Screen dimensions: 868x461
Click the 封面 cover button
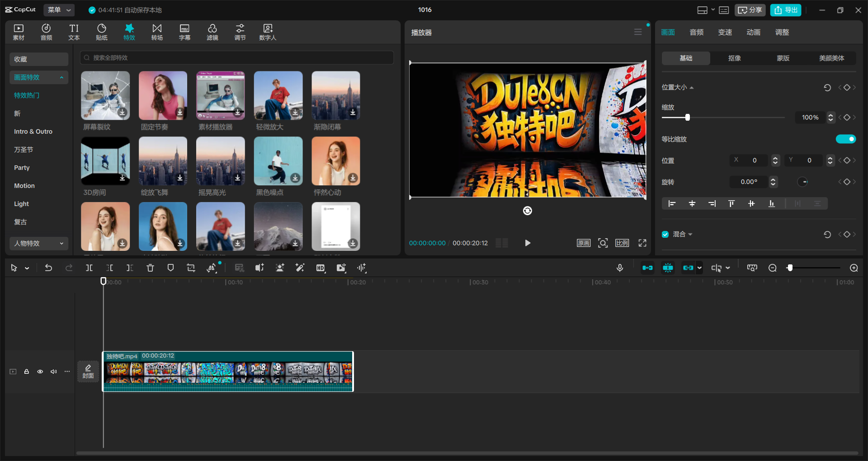pos(88,372)
